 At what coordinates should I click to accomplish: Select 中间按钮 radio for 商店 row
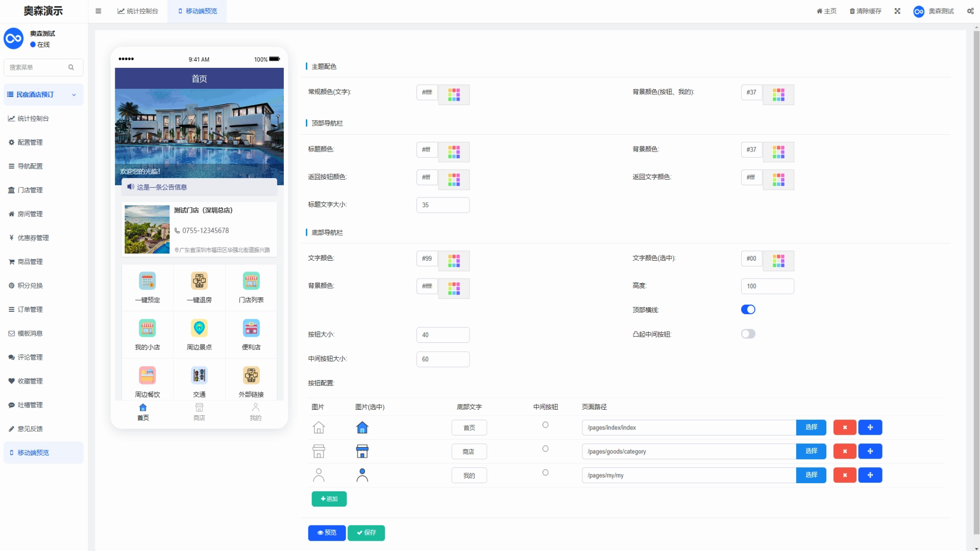point(545,449)
